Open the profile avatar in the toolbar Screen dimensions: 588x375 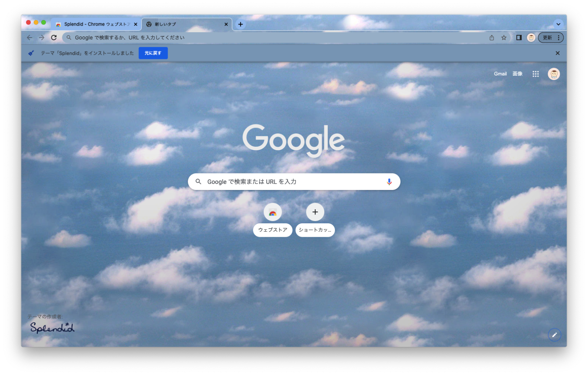531,38
